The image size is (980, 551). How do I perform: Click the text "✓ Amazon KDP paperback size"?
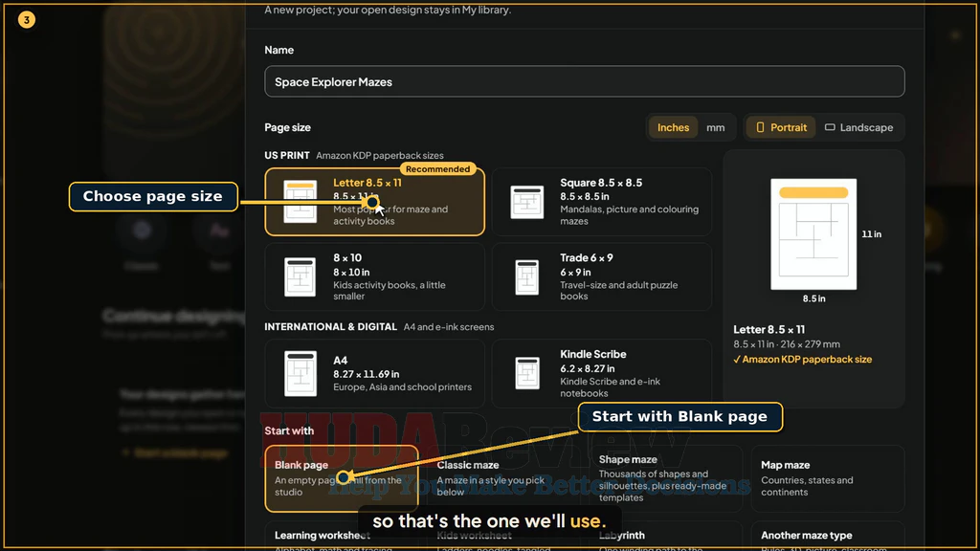point(803,360)
